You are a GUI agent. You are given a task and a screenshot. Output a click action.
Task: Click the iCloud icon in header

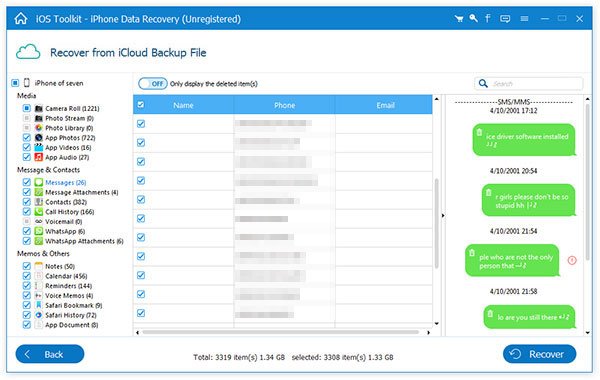coord(28,52)
